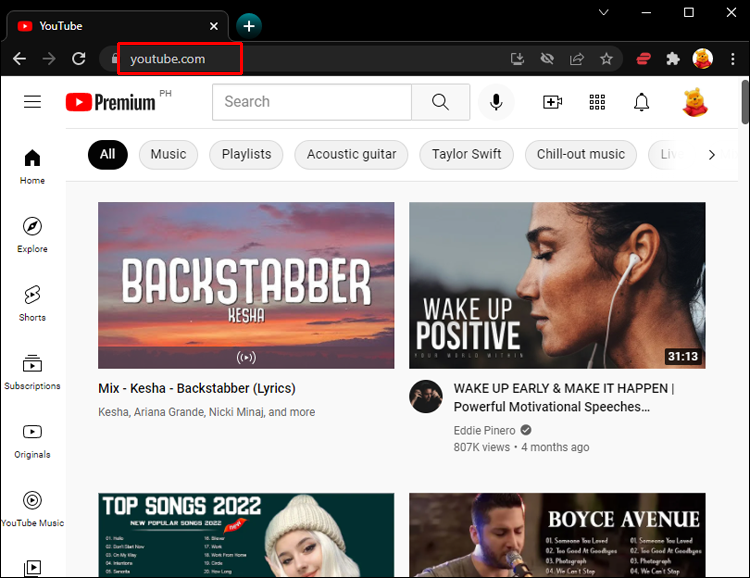Open the YouTube apps grid icon
The image size is (750, 578).
pos(598,102)
